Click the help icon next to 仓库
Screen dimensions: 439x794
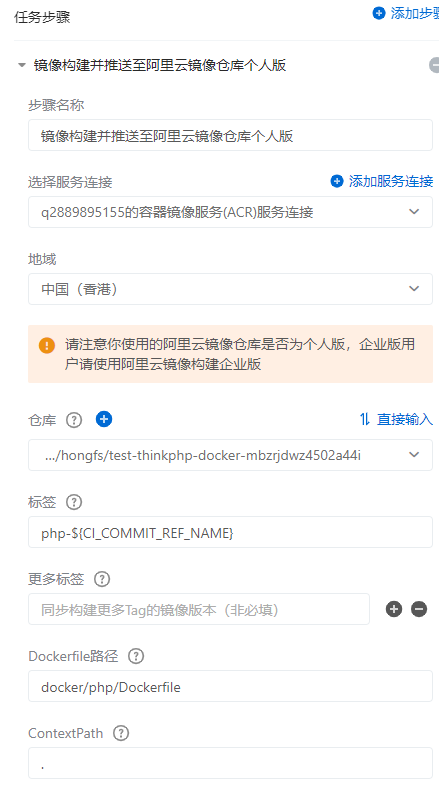click(x=74, y=420)
